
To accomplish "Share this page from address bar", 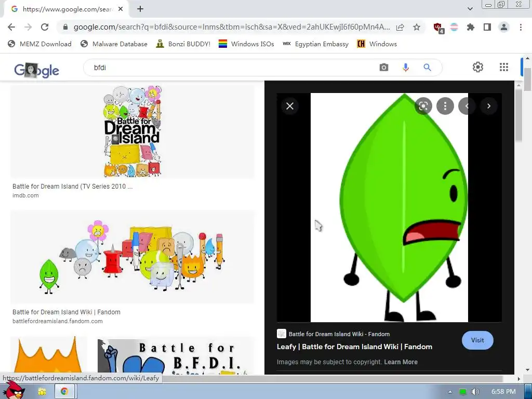I will 400,27.
